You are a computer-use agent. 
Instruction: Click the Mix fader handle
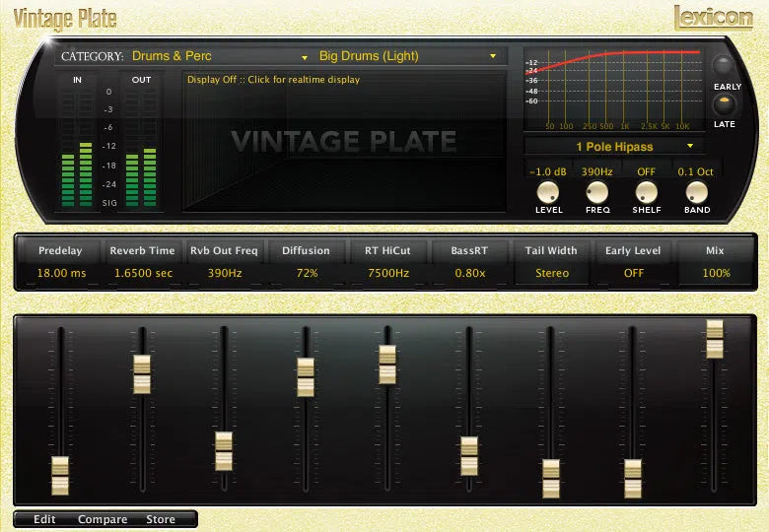[x=715, y=338]
